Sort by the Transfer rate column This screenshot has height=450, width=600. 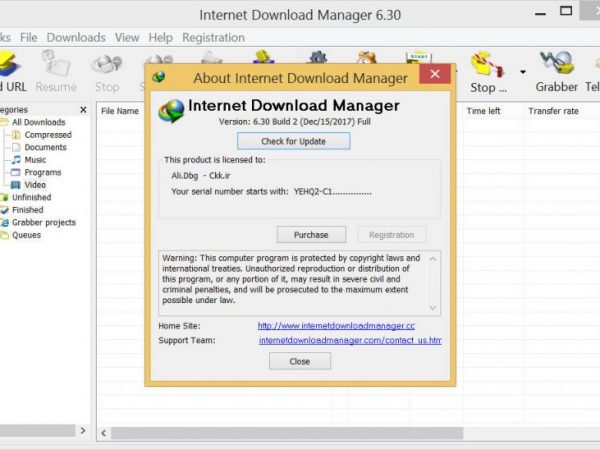pos(553,111)
